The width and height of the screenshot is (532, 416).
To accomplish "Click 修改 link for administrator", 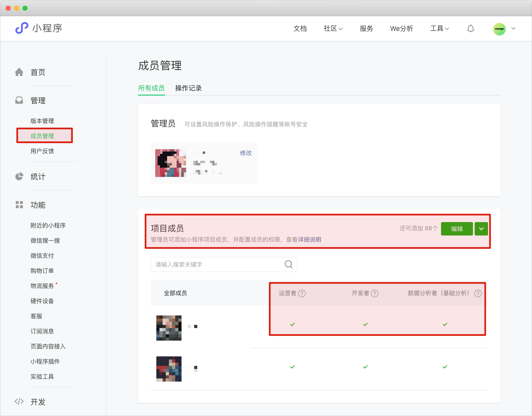I will pyautogui.click(x=246, y=153).
